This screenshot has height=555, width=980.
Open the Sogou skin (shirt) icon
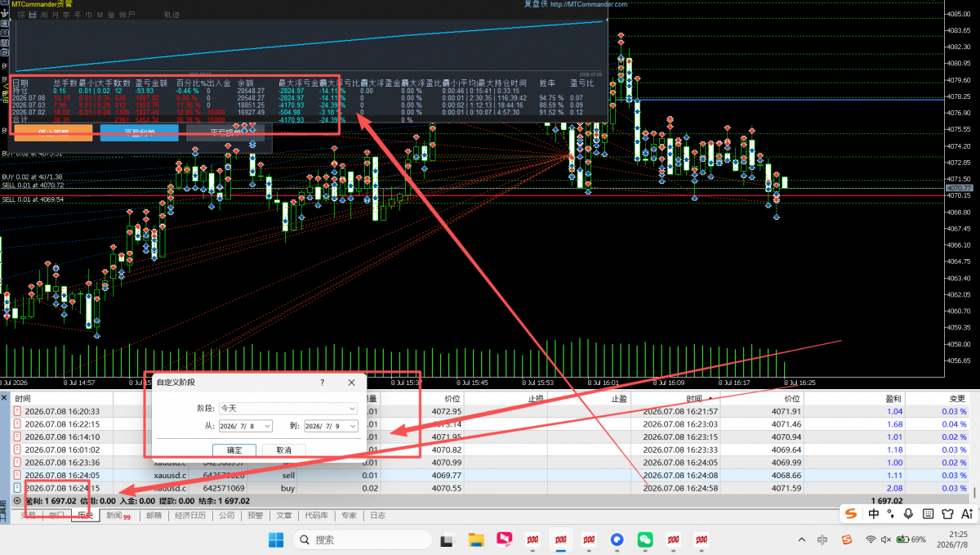[x=947, y=513]
